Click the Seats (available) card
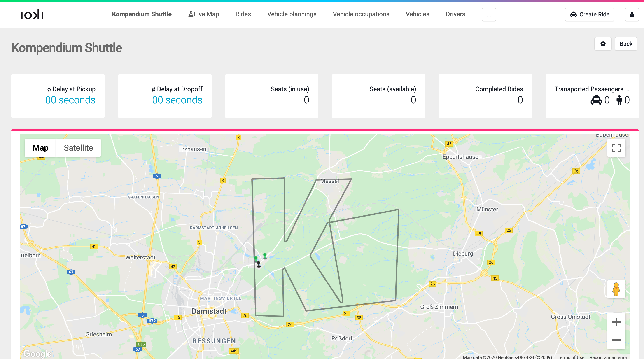644x359 pixels. pyautogui.click(x=378, y=96)
